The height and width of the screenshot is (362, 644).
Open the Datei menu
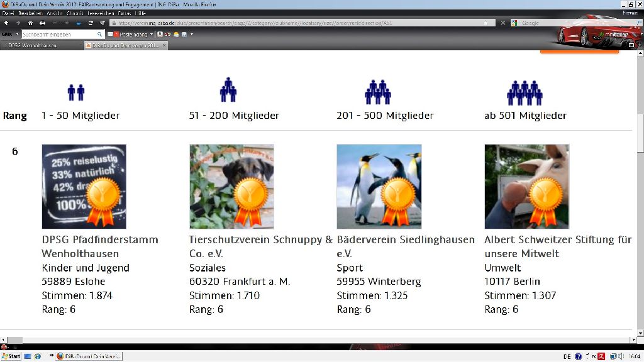tap(8, 13)
